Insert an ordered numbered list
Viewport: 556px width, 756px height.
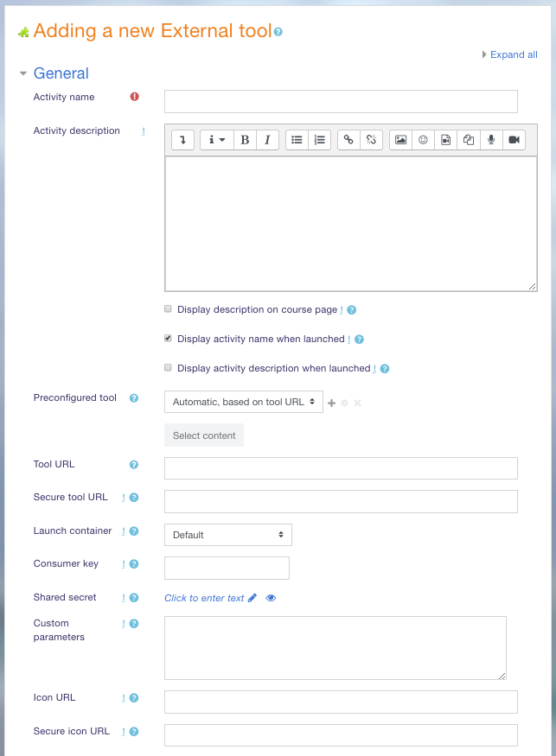click(x=320, y=140)
